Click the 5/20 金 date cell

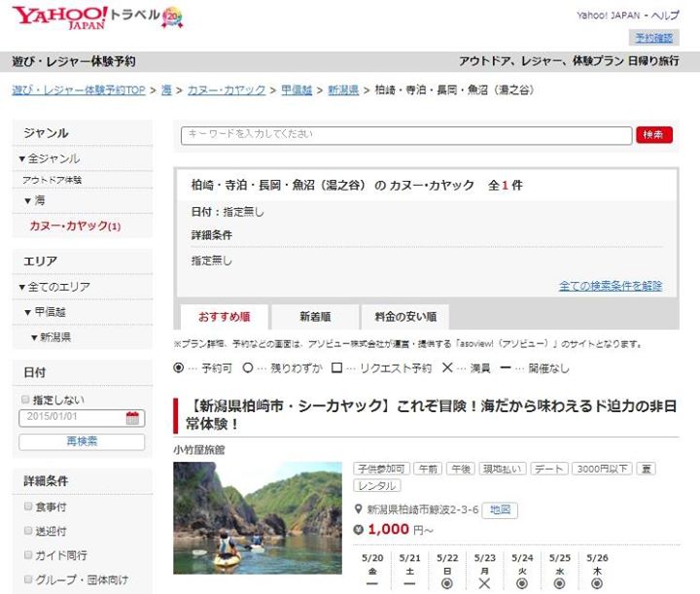371,571
